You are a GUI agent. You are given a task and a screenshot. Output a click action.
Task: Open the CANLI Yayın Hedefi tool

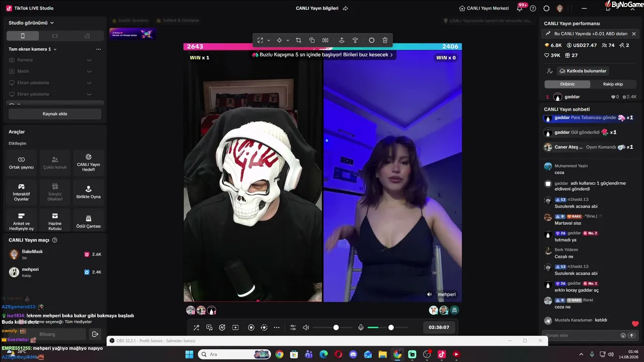click(x=89, y=162)
